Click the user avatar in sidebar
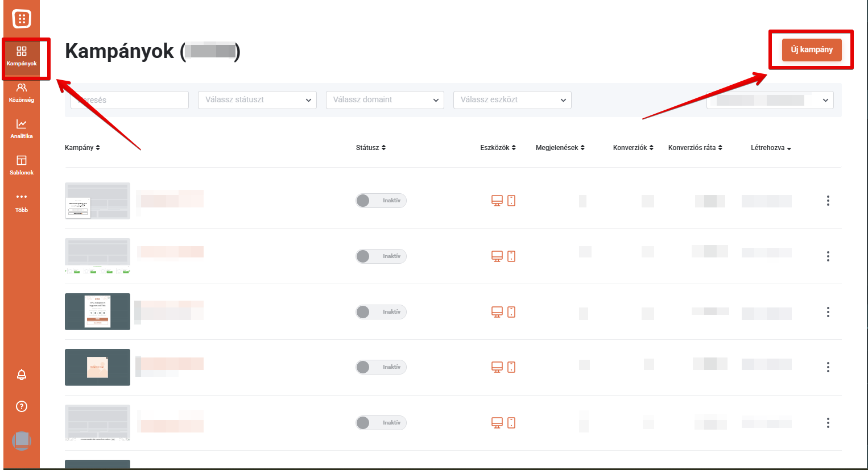The image size is (868, 470). (x=22, y=440)
